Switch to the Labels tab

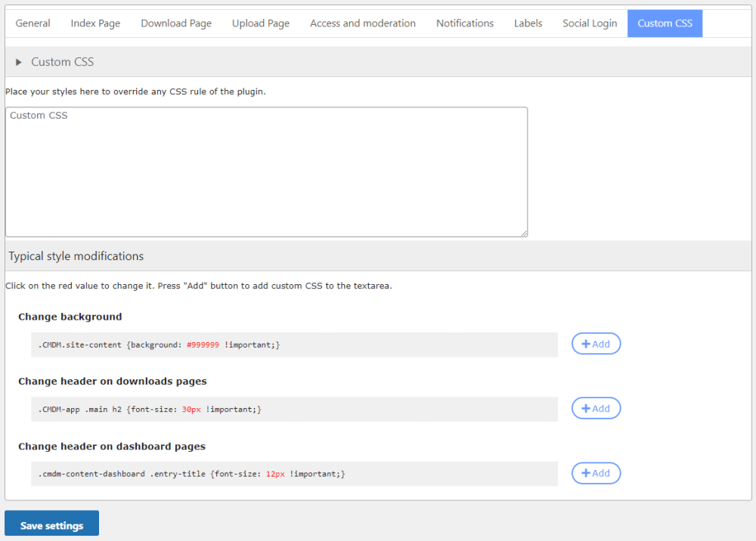(528, 23)
